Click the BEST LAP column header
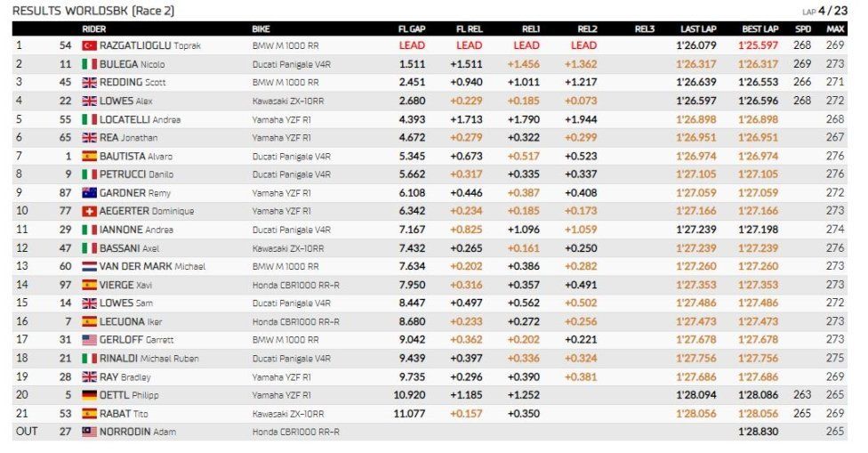Viewport: 868px width, 453px height. click(760, 28)
